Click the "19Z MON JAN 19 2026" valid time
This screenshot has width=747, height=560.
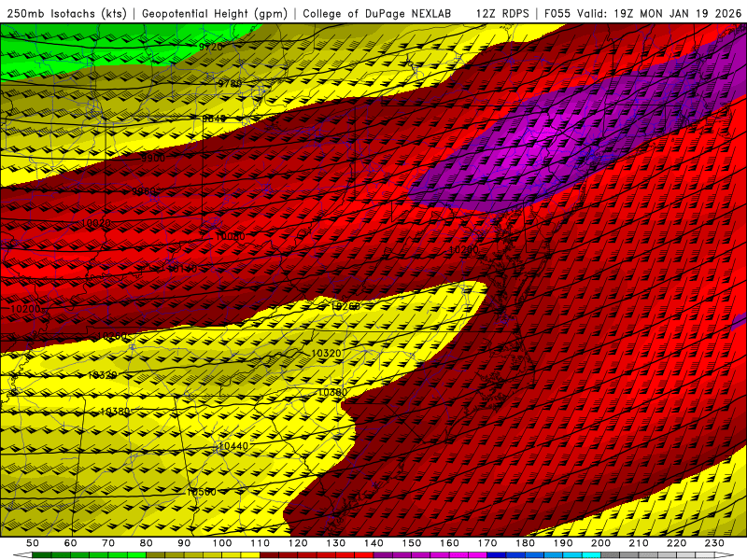(678, 14)
